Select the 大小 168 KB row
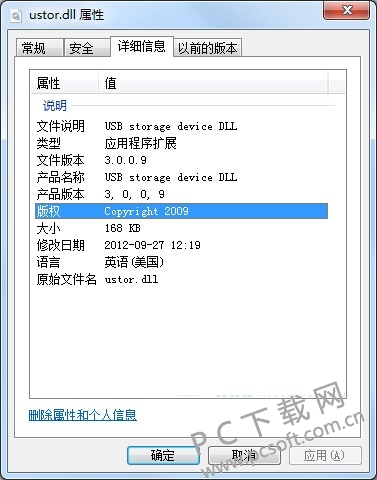Screen dimensions: 377x480 (x=181, y=228)
